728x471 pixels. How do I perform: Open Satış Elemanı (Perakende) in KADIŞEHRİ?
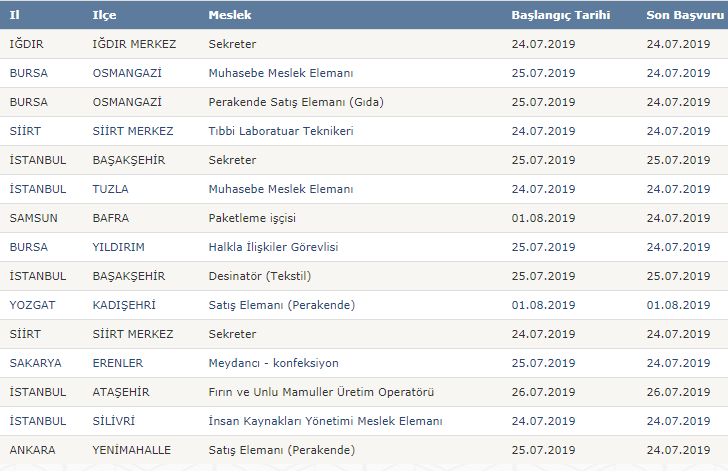(281, 305)
